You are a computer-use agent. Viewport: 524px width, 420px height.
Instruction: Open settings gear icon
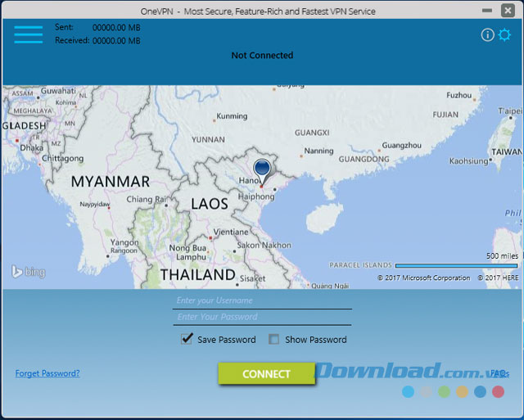(x=504, y=34)
